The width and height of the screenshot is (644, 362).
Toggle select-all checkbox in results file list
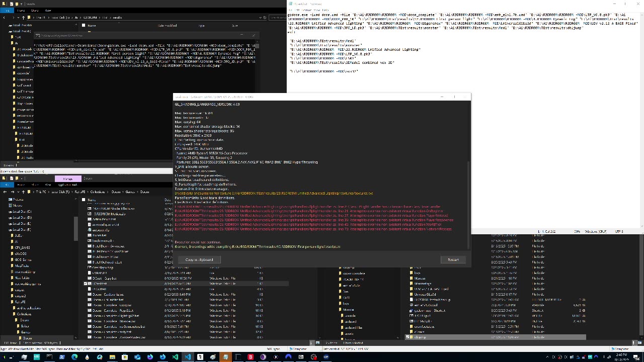point(84,25)
